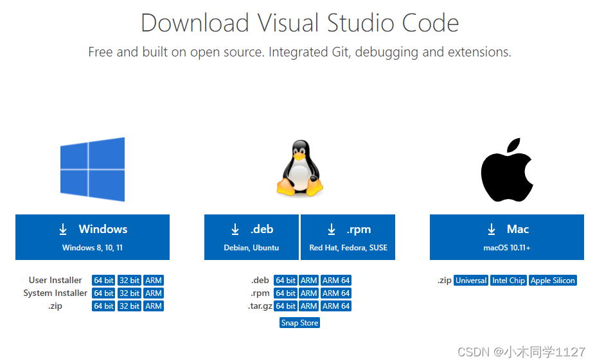Download .tar.gz ARM 64 archive
The image size is (595, 364).
point(336,306)
